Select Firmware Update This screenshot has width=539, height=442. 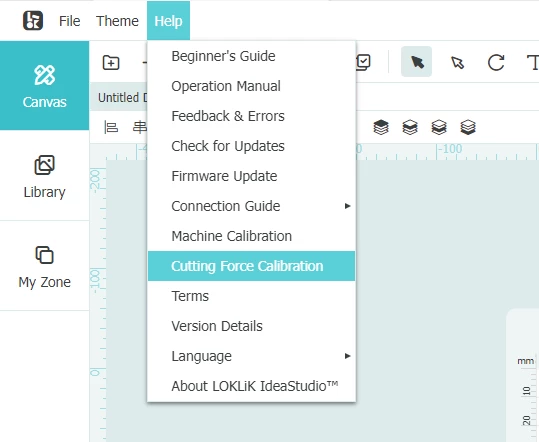[251, 176]
